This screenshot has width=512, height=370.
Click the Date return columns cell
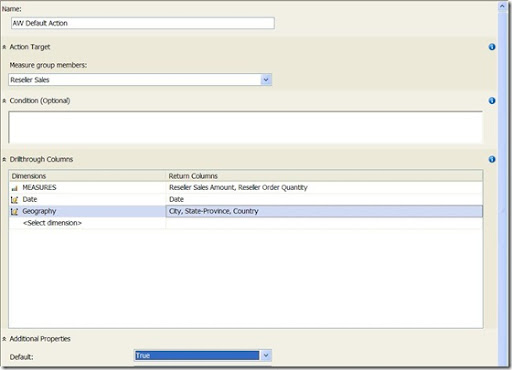[324, 199]
